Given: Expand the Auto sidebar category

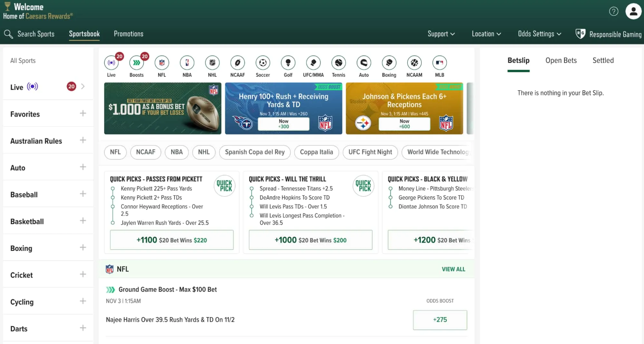Looking at the screenshot, I should 83,167.
